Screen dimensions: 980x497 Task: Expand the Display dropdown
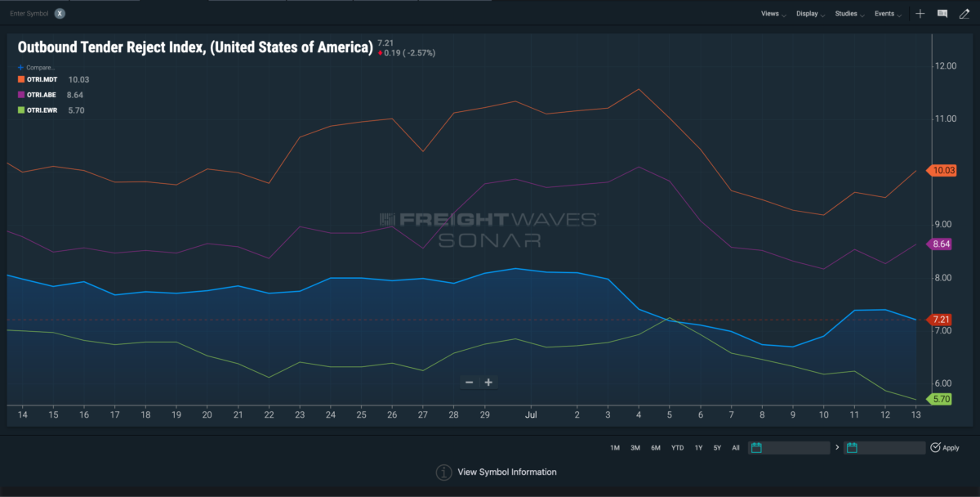(x=811, y=14)
